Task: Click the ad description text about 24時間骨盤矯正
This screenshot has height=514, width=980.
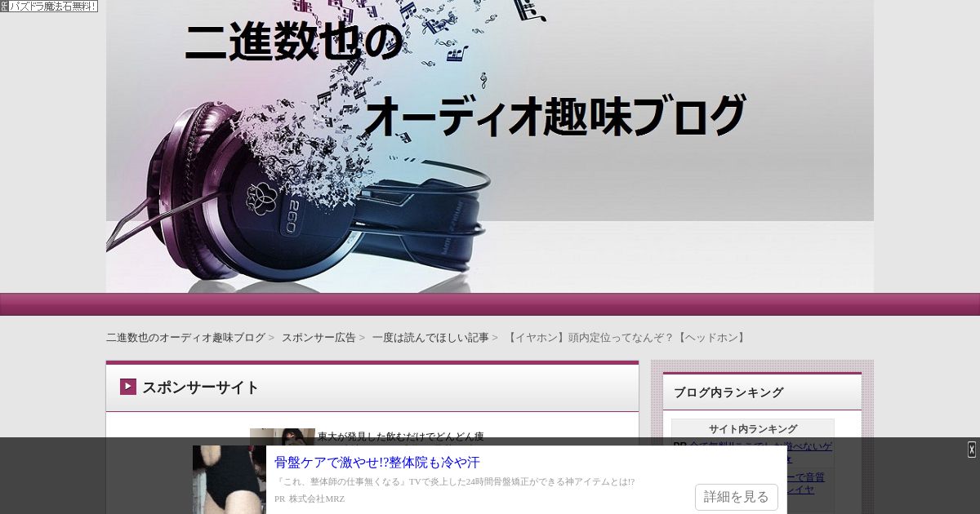Action: coord(455,482)
